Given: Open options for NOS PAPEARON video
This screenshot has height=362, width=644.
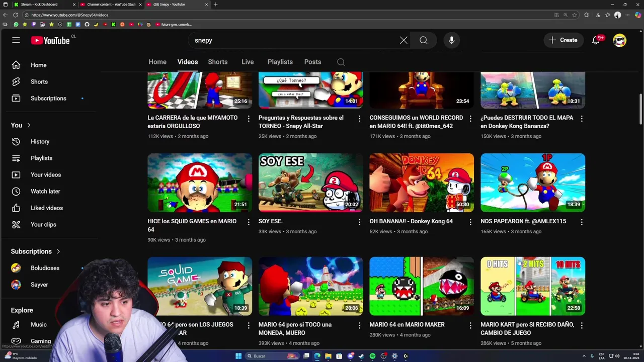Looking at the screenshot, I should click(x=582, y=222).
